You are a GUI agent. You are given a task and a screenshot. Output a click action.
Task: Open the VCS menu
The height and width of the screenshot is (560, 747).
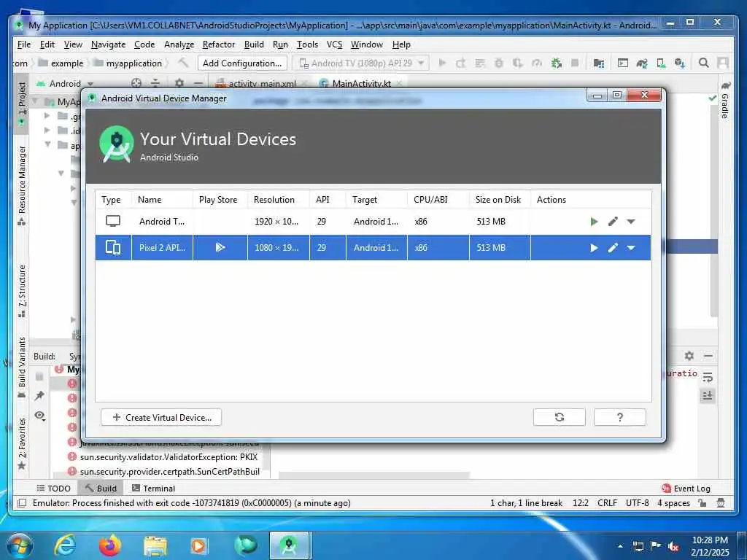click(x=334, y=44)
